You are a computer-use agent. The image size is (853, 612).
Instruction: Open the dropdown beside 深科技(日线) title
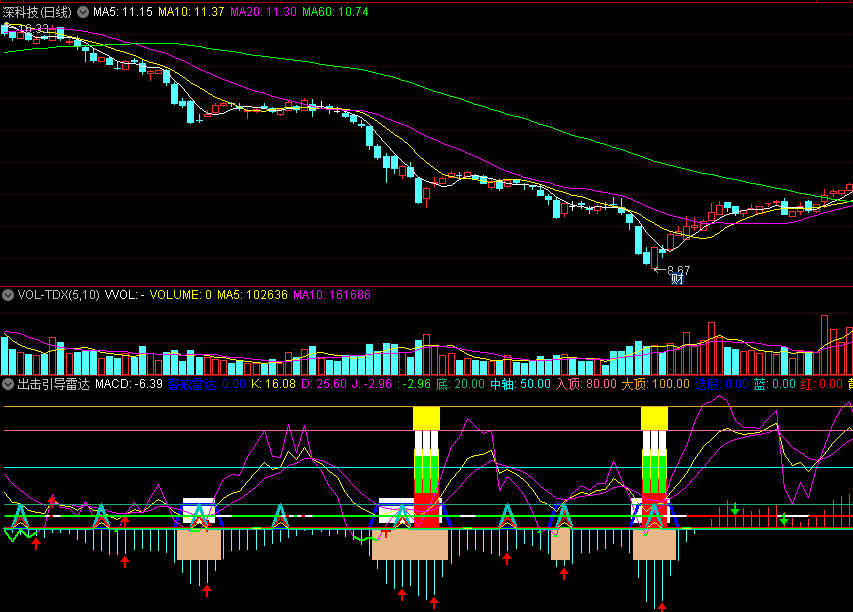(x=83, y=12)
